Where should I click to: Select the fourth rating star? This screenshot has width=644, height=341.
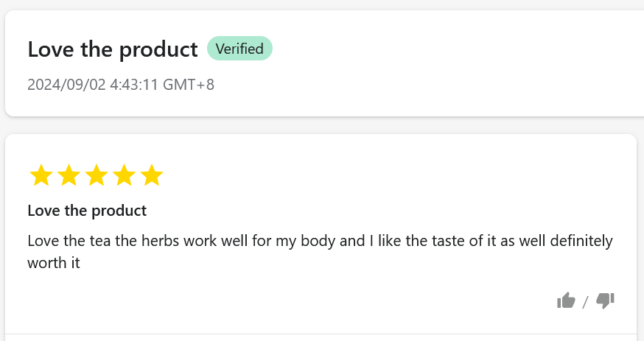tap(124, 176)
